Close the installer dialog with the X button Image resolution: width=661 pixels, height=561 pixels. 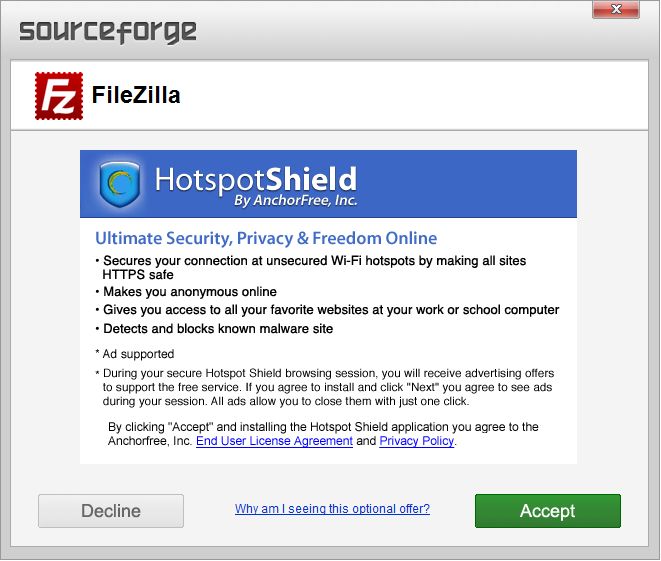click(x=616, y=9)
